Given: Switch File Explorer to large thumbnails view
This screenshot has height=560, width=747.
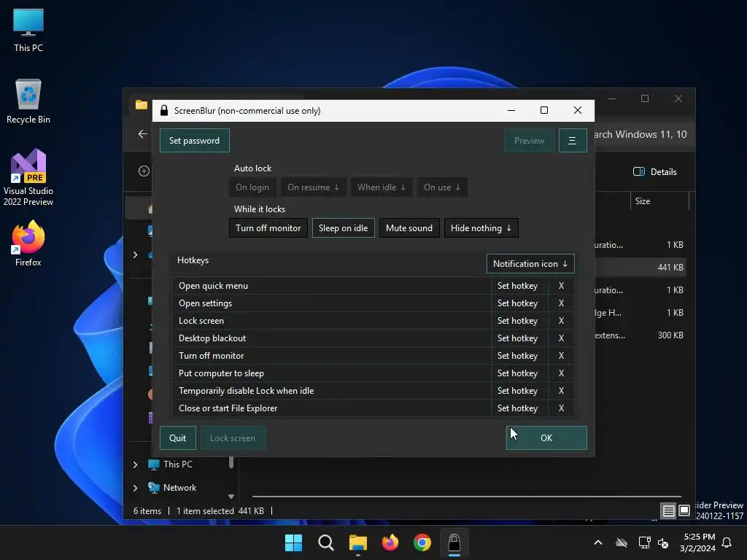Looking at the screenshot, I should (x=684, y=510).
